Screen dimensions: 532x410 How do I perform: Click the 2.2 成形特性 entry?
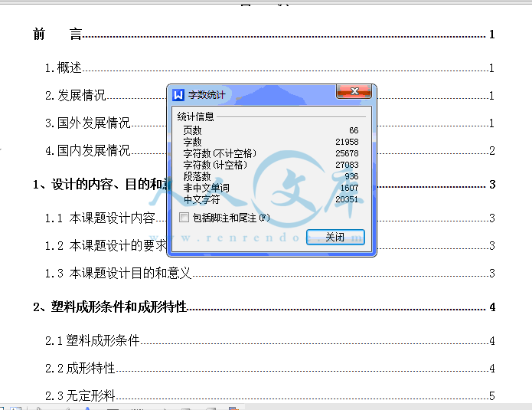[x=269, y=368]
